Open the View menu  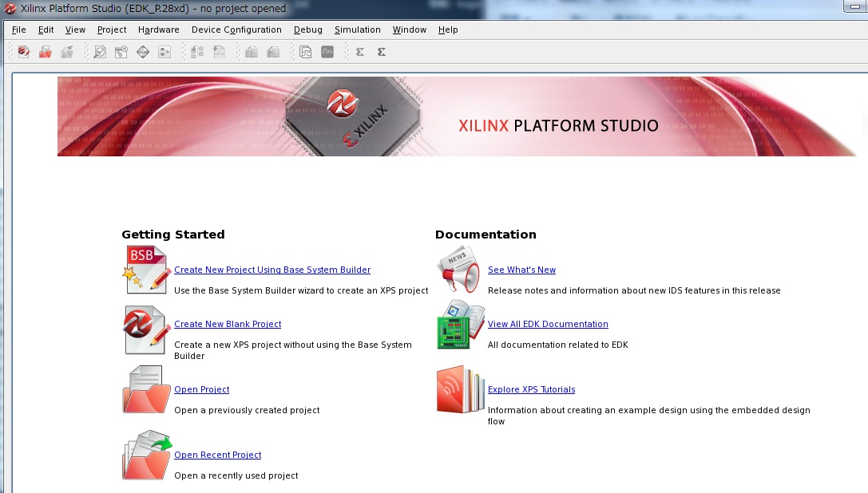point(75,30)
